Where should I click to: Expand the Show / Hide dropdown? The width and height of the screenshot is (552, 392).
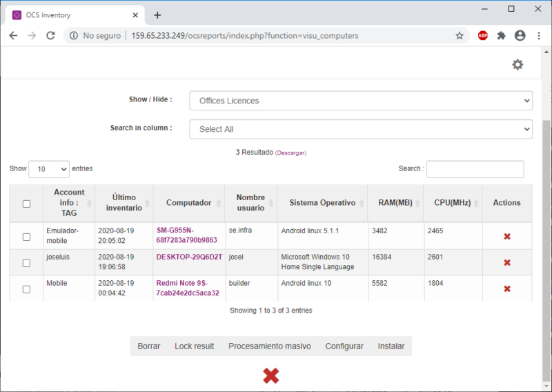coord(360,101)
